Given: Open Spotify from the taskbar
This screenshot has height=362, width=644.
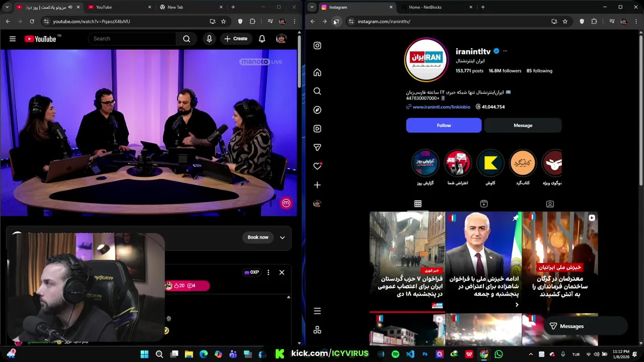Looking at the screenshot, I should pos(395,354).
